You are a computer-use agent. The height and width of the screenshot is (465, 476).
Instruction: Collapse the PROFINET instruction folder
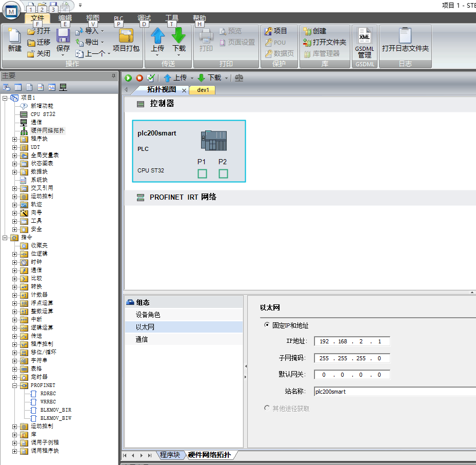tap(14, 385)
